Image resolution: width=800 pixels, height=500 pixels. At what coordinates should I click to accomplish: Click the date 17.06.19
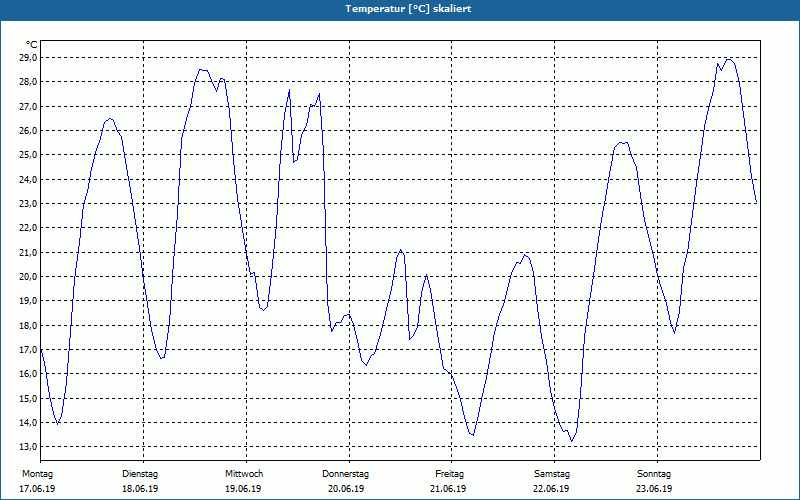[x=37, y=489]
